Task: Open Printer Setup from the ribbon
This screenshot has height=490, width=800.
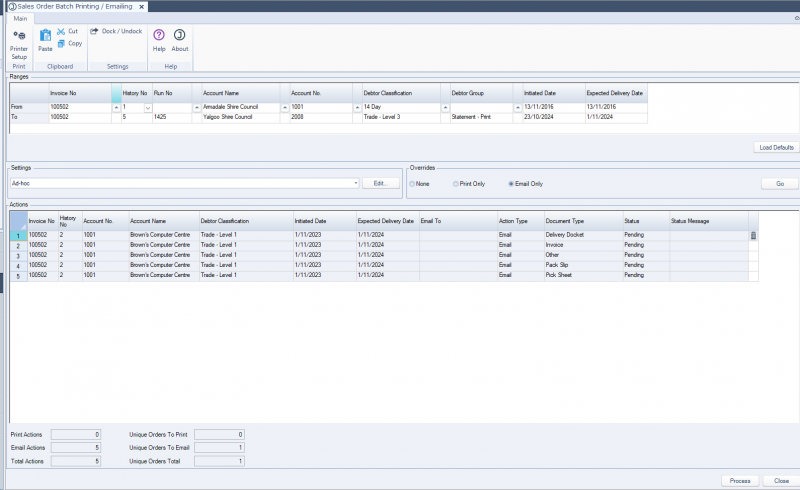Action: click(x=19, y=42)
